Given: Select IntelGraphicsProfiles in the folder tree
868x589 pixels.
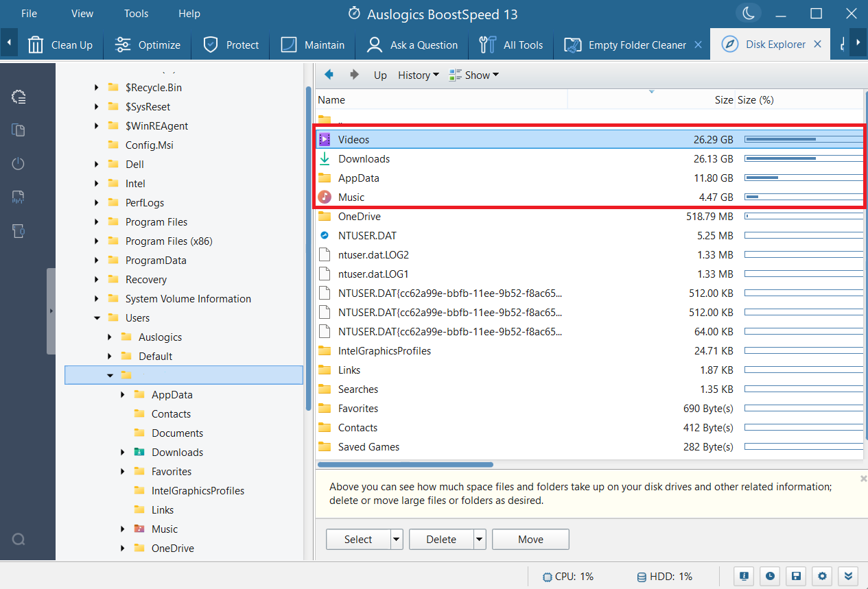Looking at the screenshot, I should coord(198,491).
